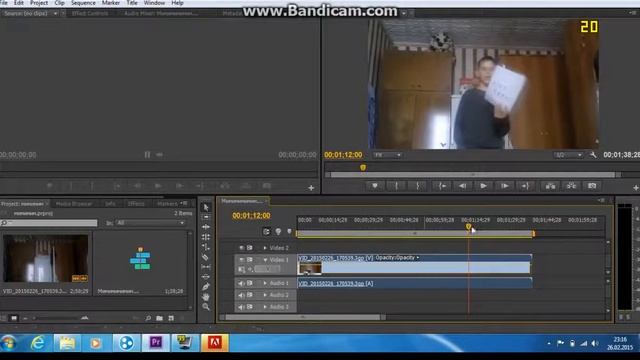Switch to the Media Browser tab

click(x=74, y=204)
